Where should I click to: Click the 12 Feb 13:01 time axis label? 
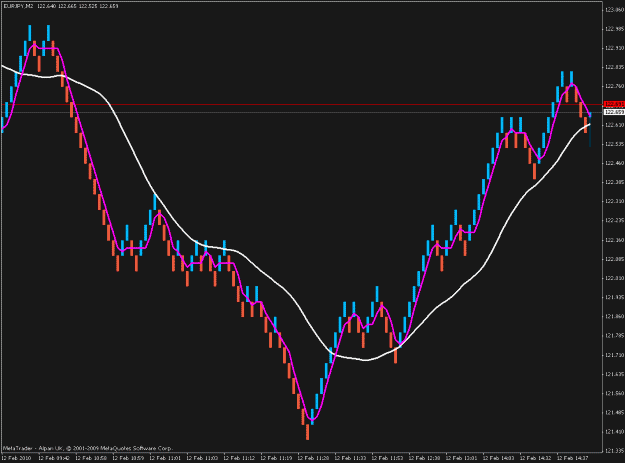(x=462, y=458)
